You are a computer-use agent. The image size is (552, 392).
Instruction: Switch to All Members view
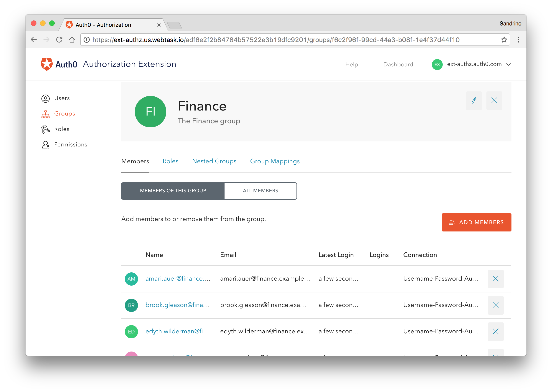[x=260, y=191]
